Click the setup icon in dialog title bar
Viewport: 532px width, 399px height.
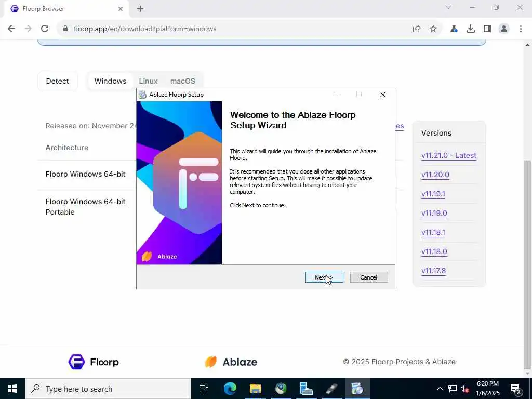[x=143, y=95]
